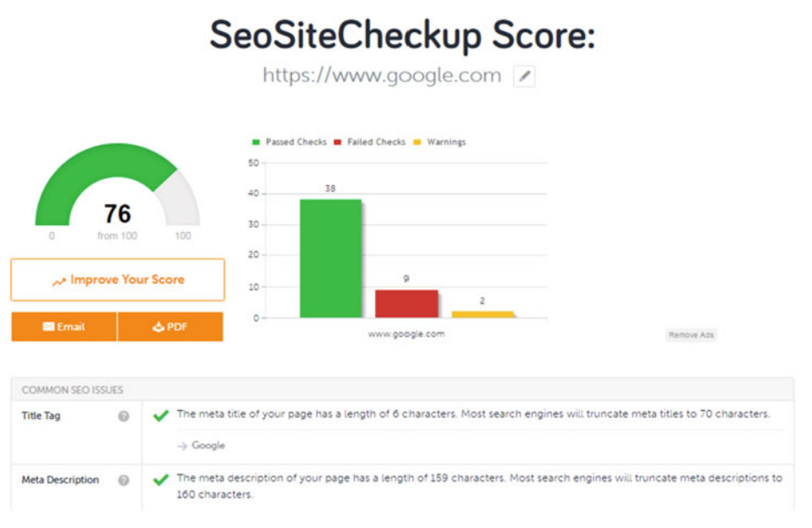
Task: Click the envelope icon on the Email button
Action: click(48, 326)
